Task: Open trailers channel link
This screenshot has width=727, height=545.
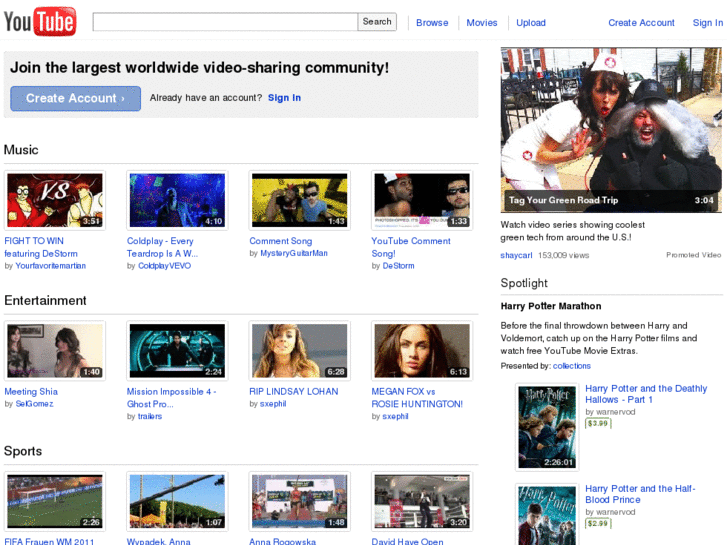Action: click(x=150, y=417)
